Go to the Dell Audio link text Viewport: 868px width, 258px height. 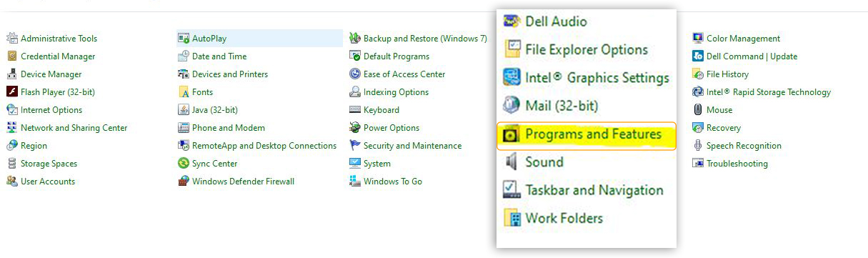(557, 21)
